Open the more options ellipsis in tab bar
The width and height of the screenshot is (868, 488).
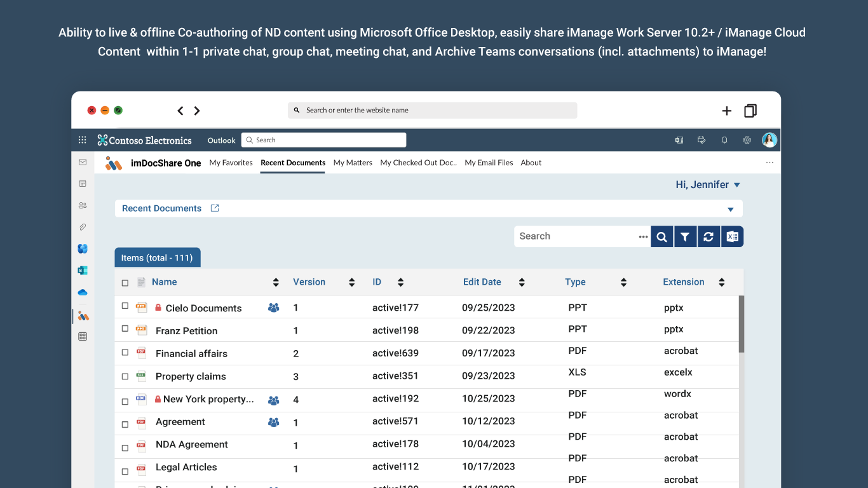point(770,163)
